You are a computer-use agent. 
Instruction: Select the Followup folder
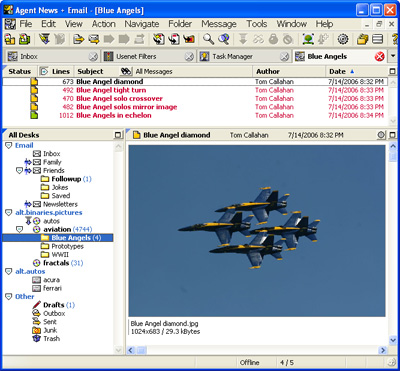point(66,179)
